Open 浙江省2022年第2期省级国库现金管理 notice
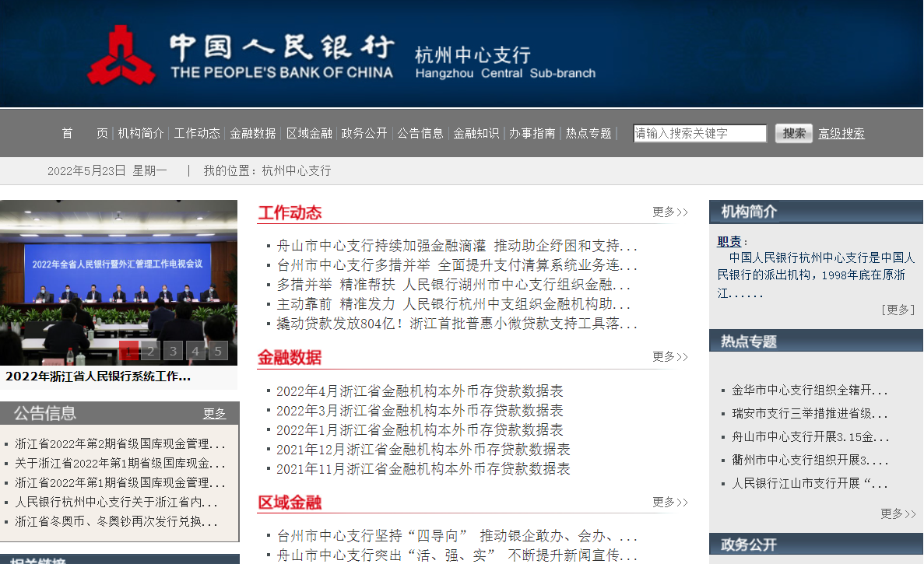The width and height of the screenshot is (924, 564). coord(120,444)
